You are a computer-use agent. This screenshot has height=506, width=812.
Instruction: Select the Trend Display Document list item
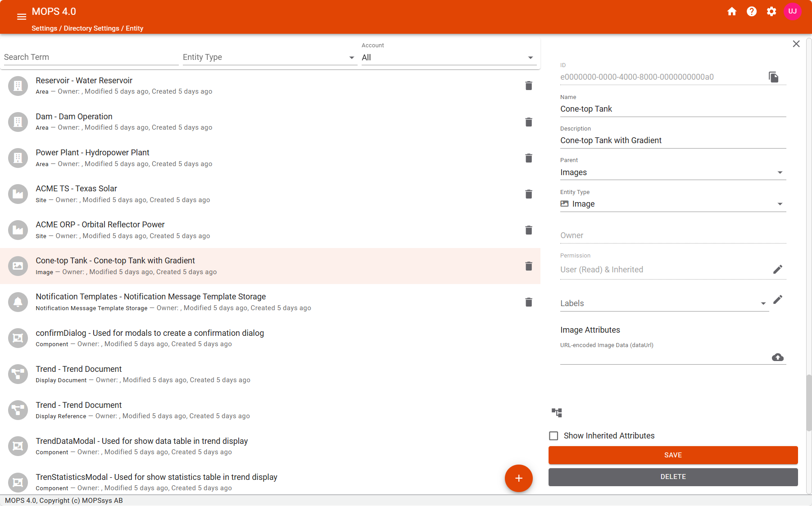click(x=143, y=374)
